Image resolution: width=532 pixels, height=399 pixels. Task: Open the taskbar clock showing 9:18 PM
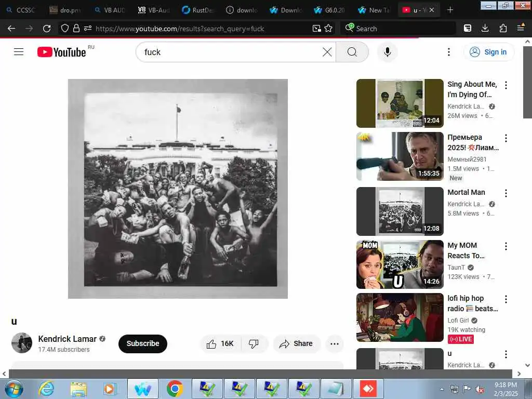point(506,389)
